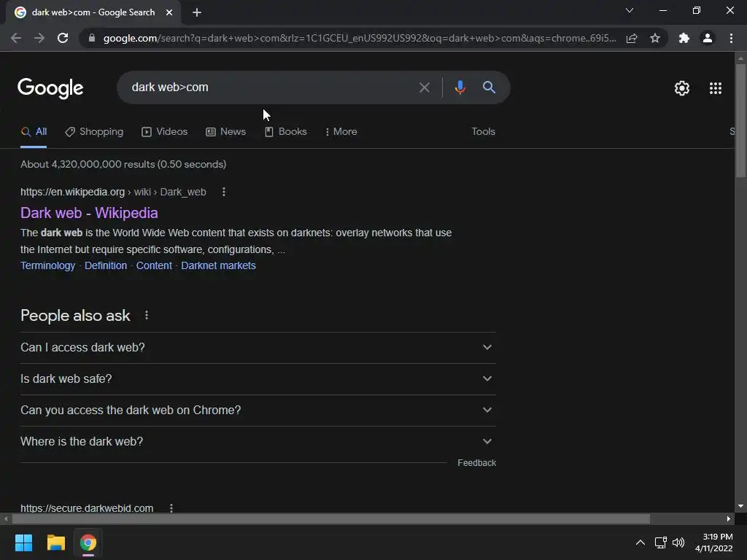Open the Definition sitelink
This screenshot has width=747, height=560.
click(x=106, y=265)
